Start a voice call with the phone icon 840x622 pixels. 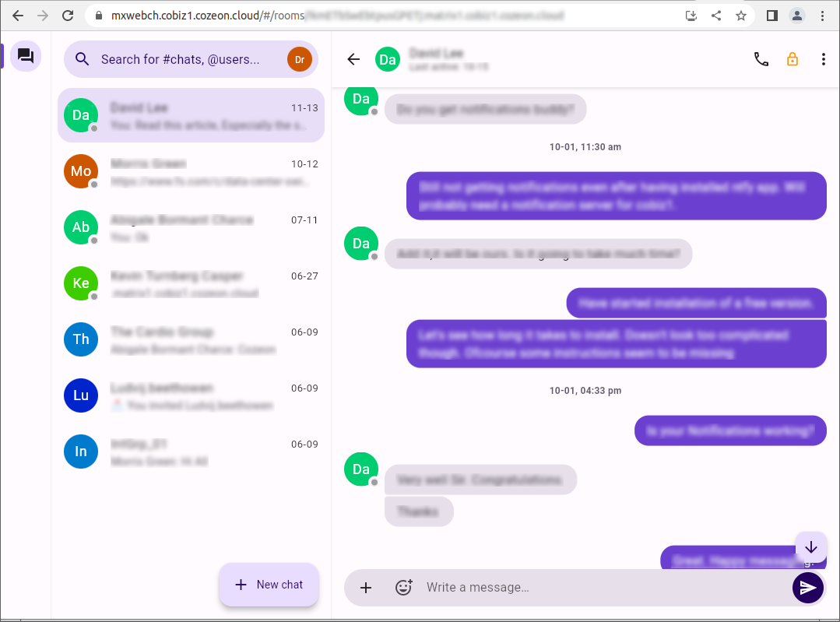coord(761,59)
